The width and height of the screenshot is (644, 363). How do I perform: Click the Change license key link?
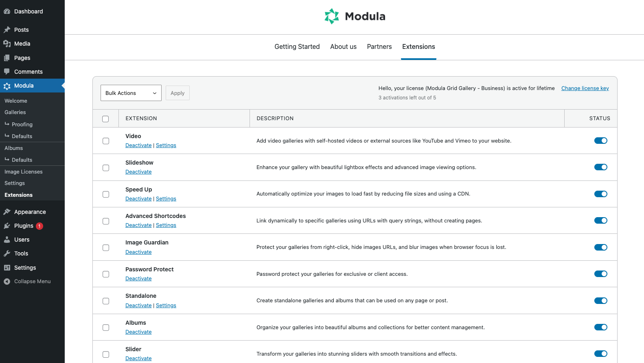(585, 88)
